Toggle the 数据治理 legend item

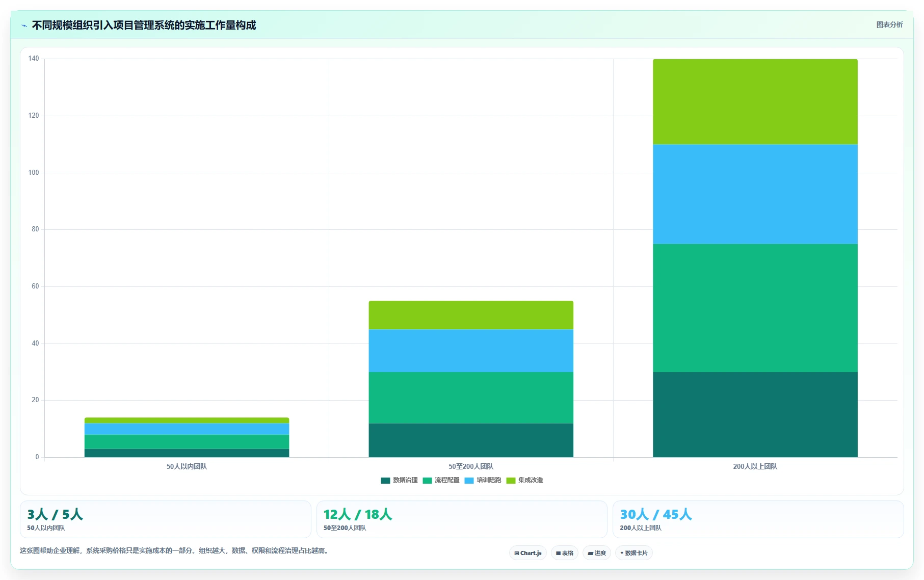click(x=399, y=480)
